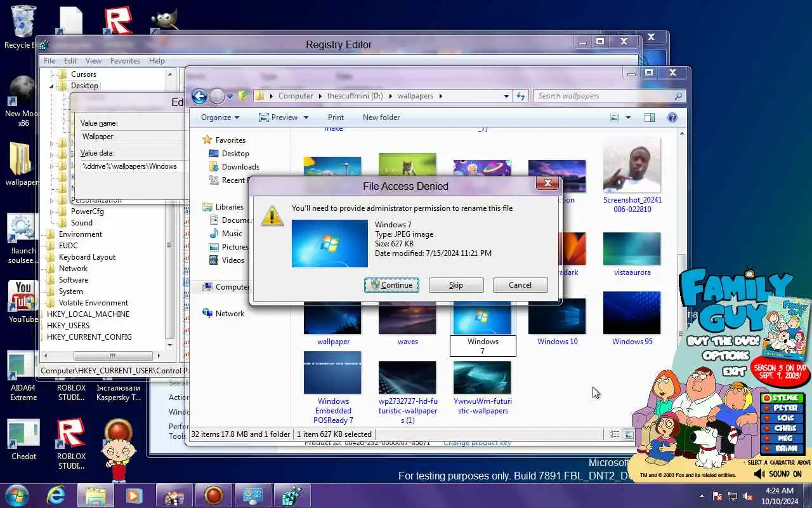Open File menu in Registry Editor
The width and height of the screenshot is (812, 508).
pos(49,61)
